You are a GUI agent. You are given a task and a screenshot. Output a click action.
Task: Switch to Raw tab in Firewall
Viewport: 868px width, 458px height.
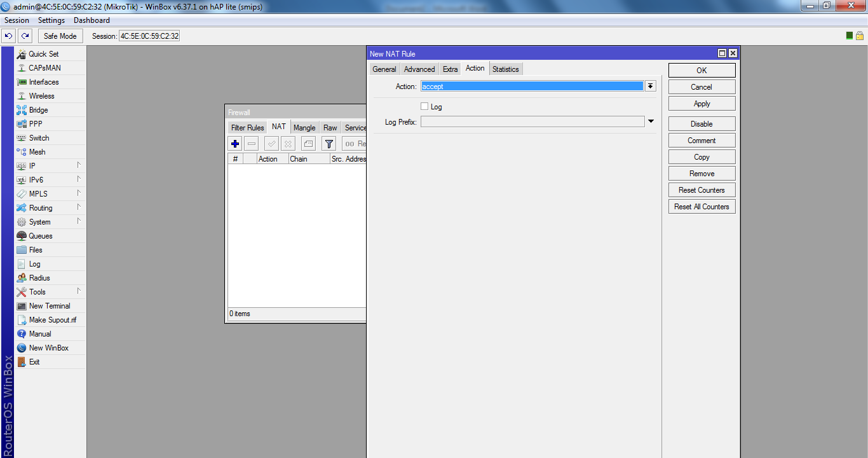330,128
